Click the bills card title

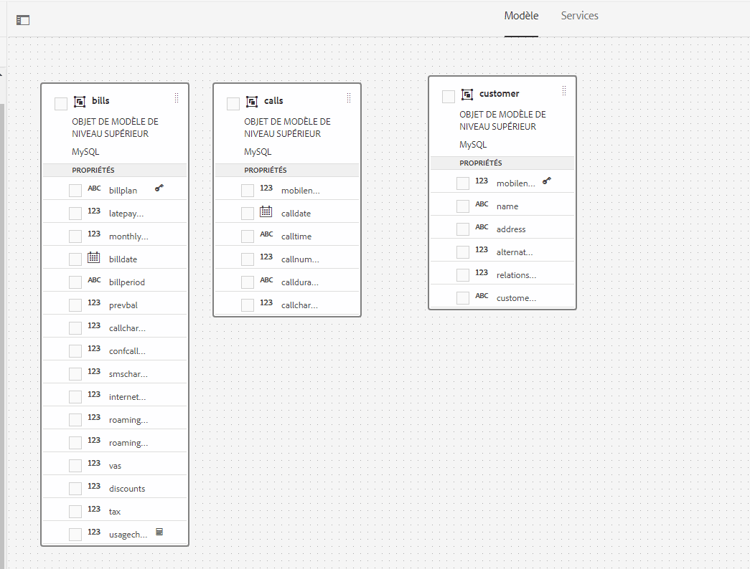(100, 101)
